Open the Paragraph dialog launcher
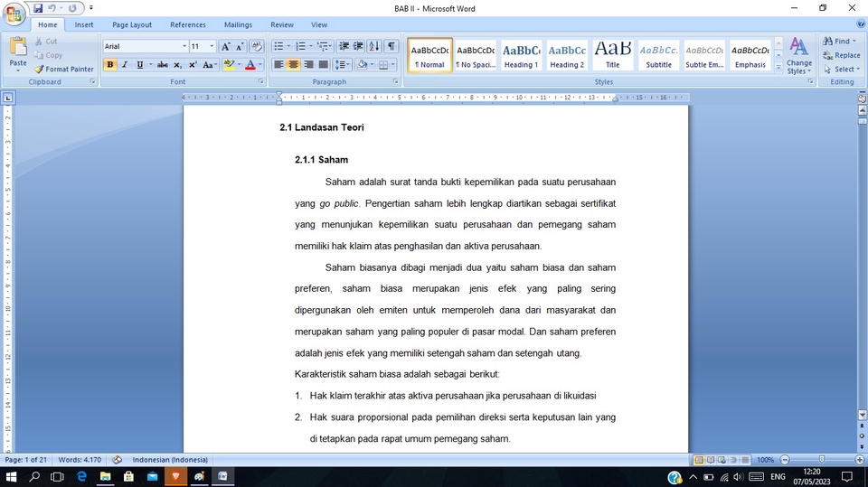 396,81
